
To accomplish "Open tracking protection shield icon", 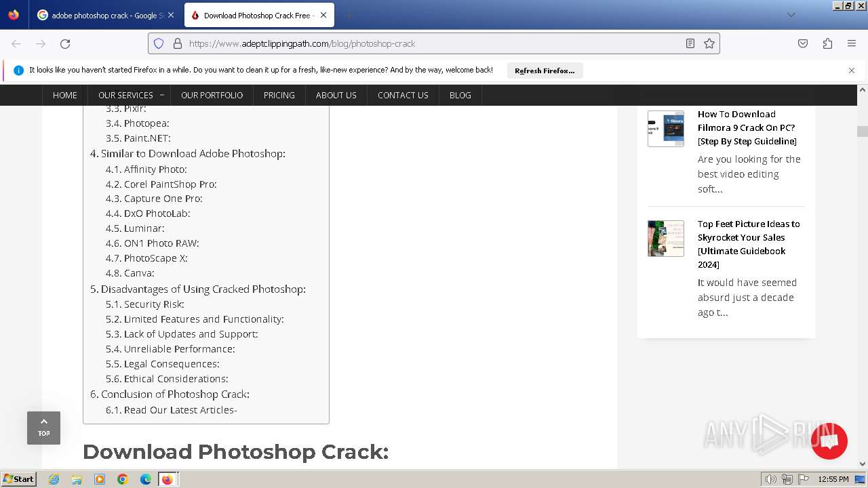I will [x=159, y=43].
